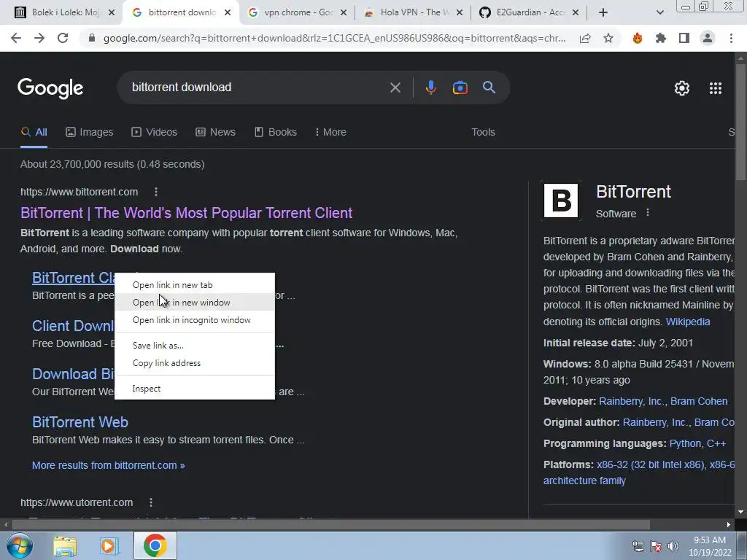Go back to the previous page
The height and width of the screenshot is (560, 747).
[16, 38]
